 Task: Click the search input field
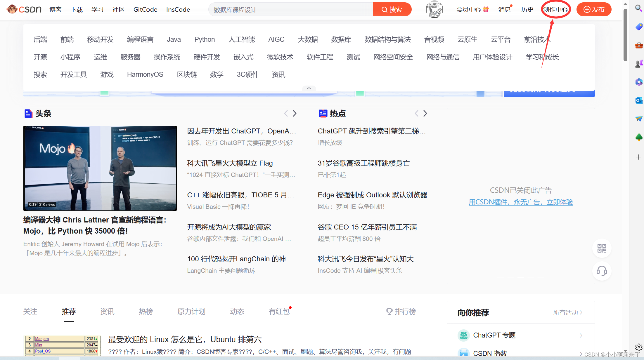291,10
